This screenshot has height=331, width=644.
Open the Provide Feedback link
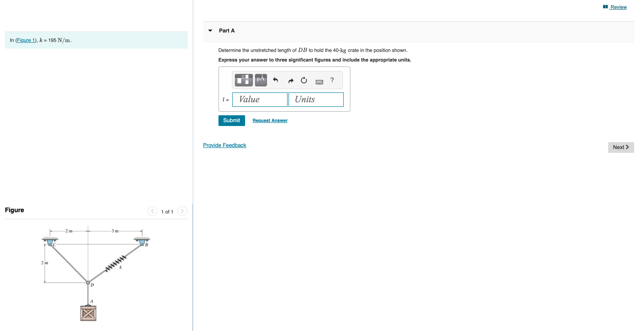pyautogui.click(x=224, y=145)
